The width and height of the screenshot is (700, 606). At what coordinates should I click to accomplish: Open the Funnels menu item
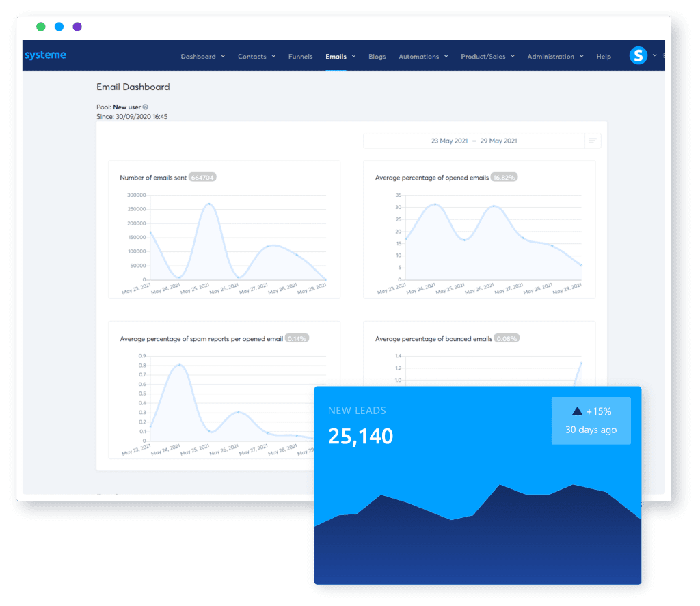(300, 57)
